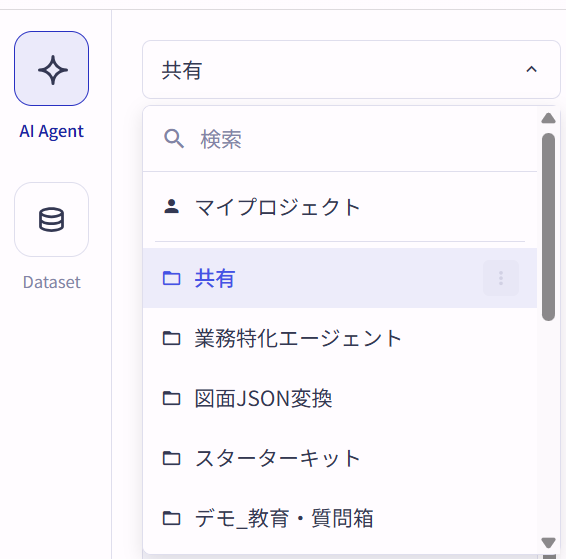Image resolution: width=566 pixels, height=559 pixels.
Task: Click the 共有 dropdown selector box
Action: (x=351, y=69)
